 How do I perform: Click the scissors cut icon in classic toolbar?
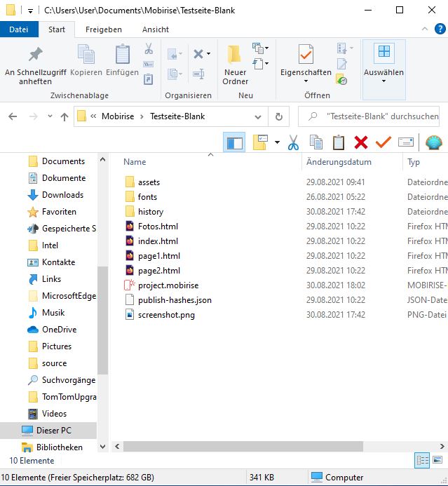pyautogui.click(x=293, y=142)
